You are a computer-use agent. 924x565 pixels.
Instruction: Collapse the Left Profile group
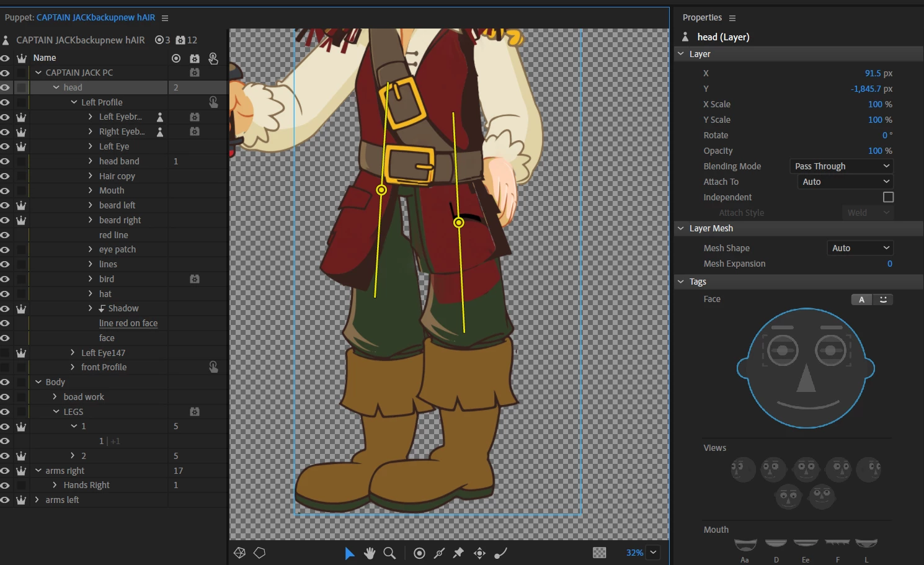pos(74,102)
